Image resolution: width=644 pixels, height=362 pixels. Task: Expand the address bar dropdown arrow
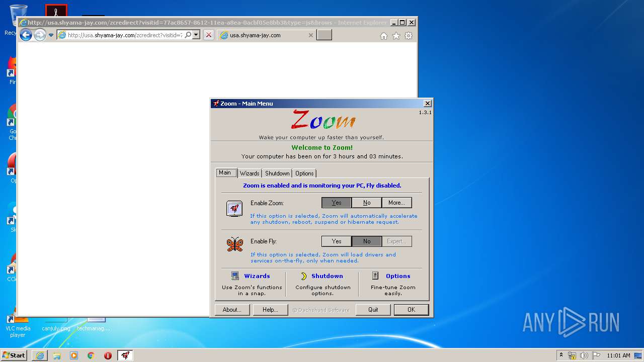click(x=196, y=35)
